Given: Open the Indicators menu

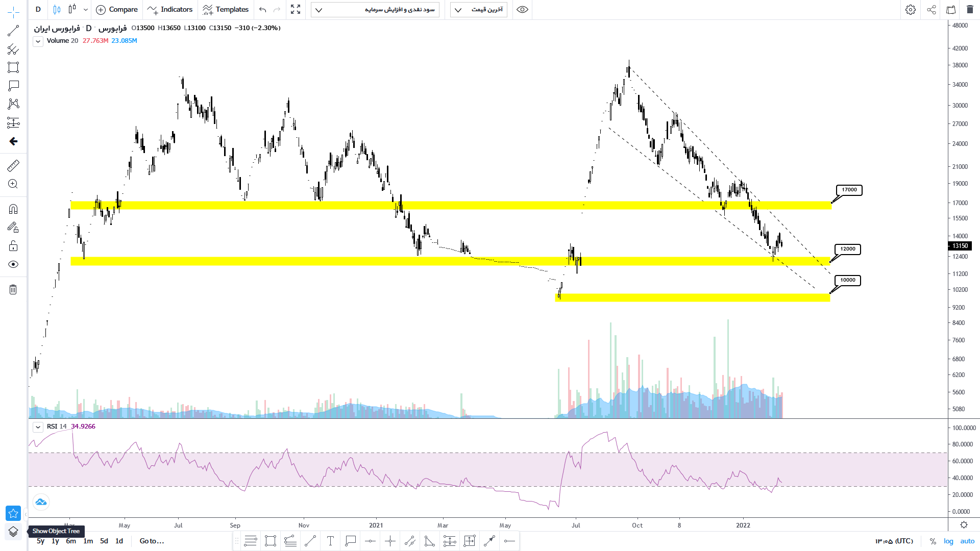Looking at the screenshot, I should 170,10.
